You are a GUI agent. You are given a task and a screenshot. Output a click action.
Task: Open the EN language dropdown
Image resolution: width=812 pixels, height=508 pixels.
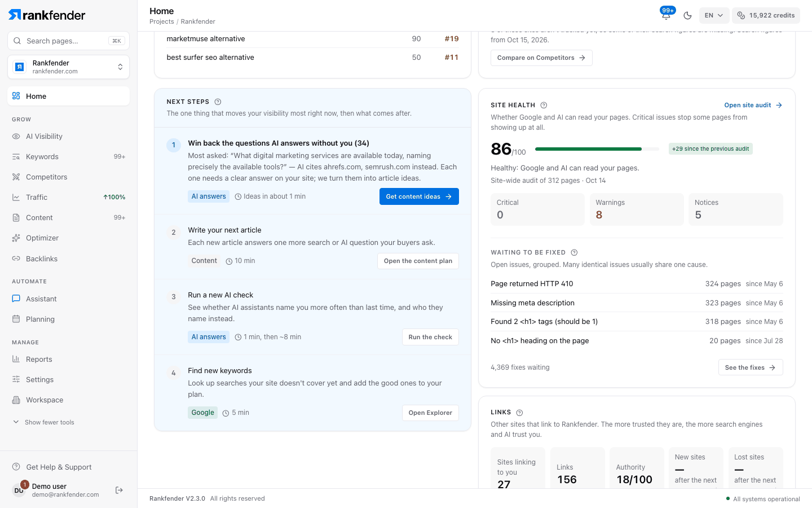coord(714,15)
